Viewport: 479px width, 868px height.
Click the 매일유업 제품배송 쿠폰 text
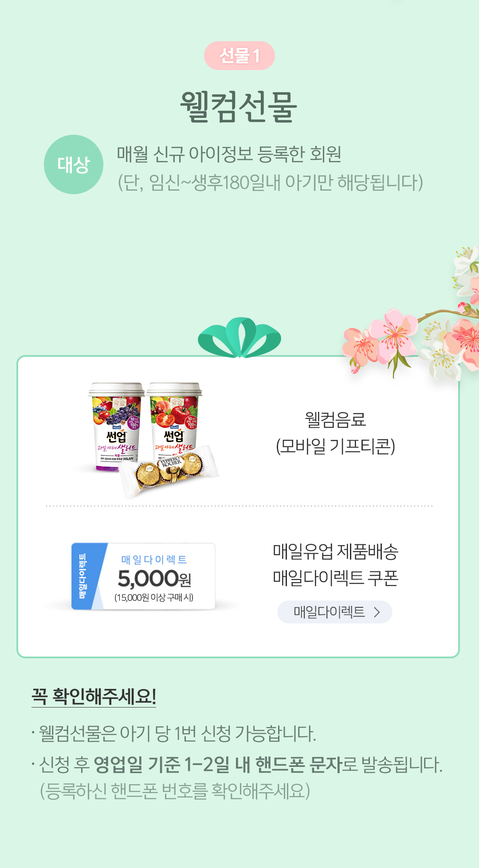tap(336, 565)
